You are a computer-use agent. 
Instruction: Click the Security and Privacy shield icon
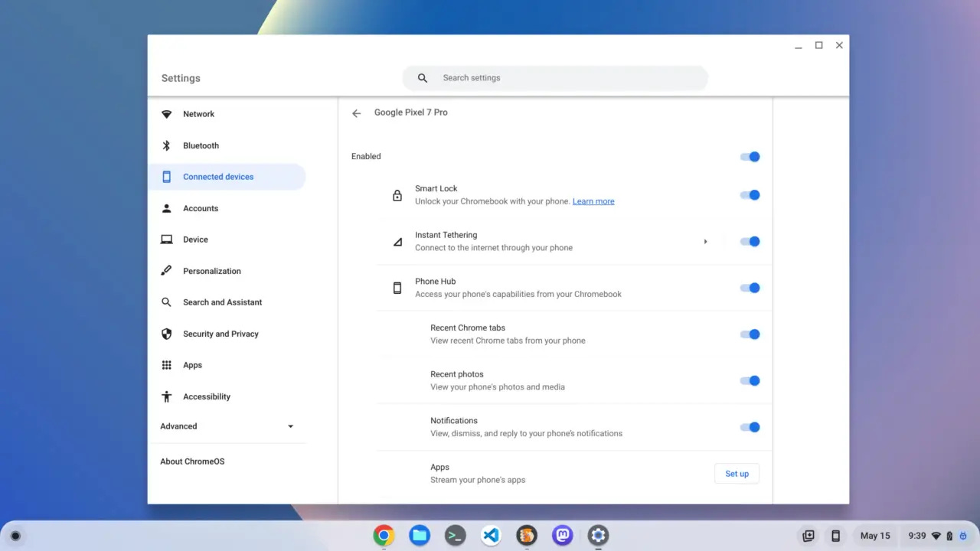tap(166, 334)
